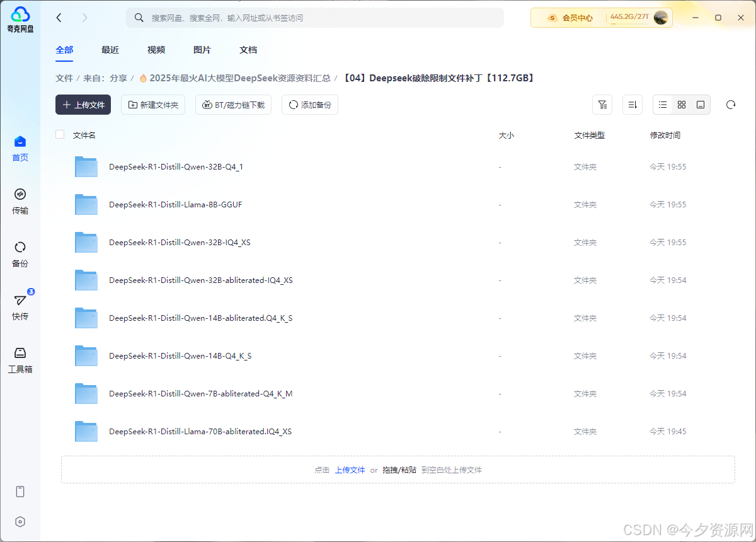Click the 新建文件夹 button

[x=153, y=105]
